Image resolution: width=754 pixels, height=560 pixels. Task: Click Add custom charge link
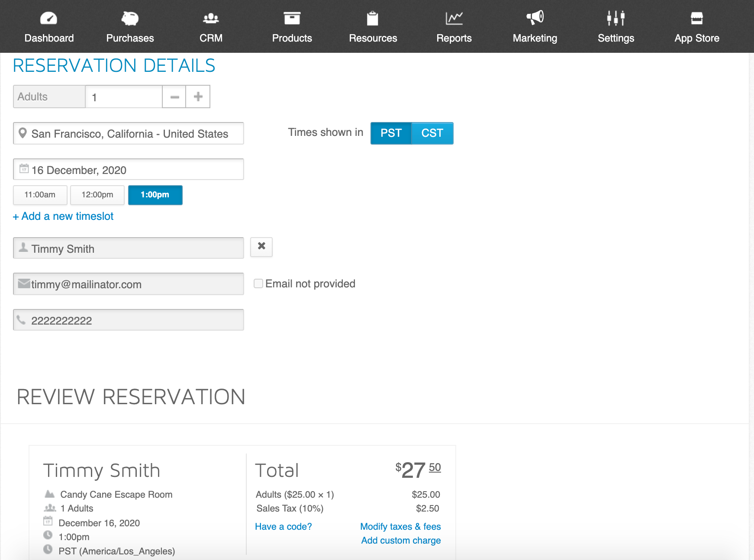click(401, 540)
